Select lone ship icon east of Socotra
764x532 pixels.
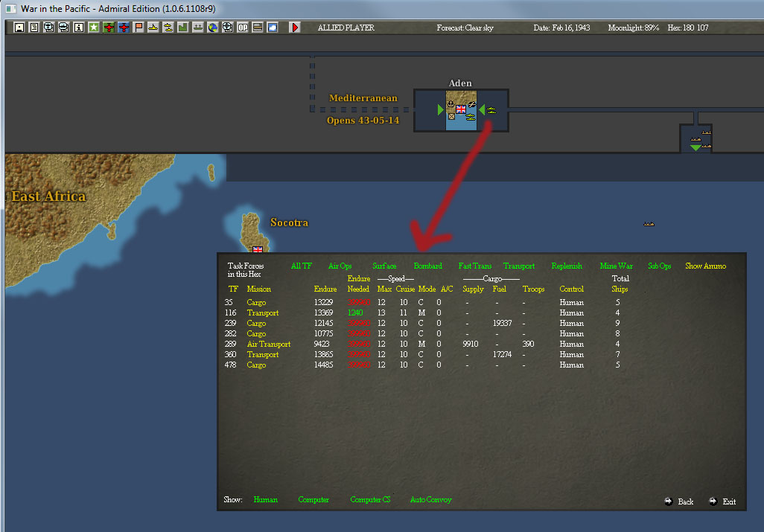click(x=649, y=224)
